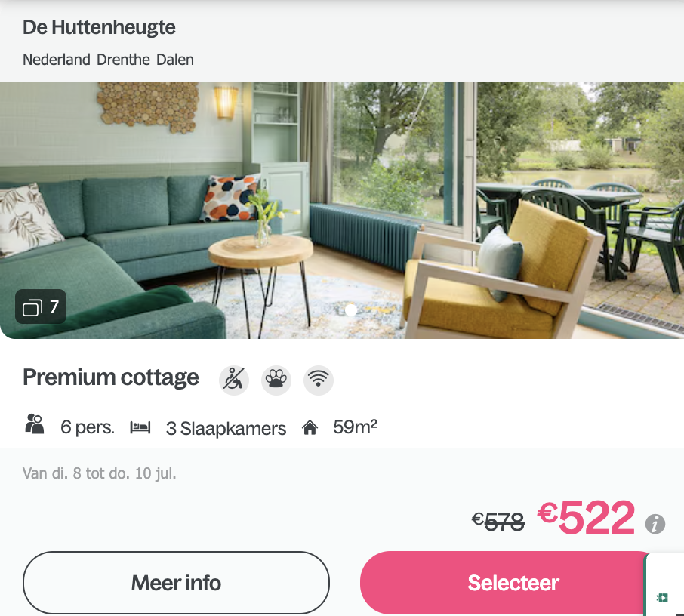Follow the Dalen location link
Screen dimensions: 684x616
click(x=175, y=60)
